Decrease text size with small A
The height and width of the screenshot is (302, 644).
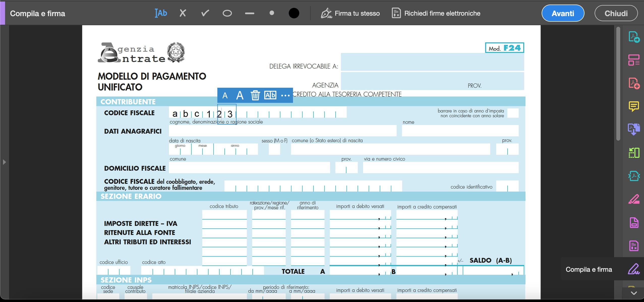click(x=225, y=96)
